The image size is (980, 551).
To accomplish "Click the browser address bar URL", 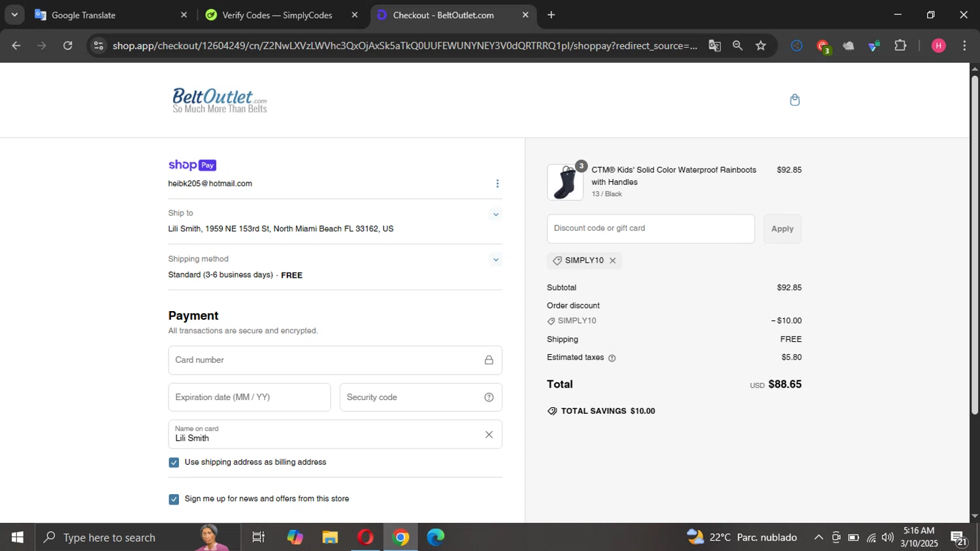I will coord(404,46).
